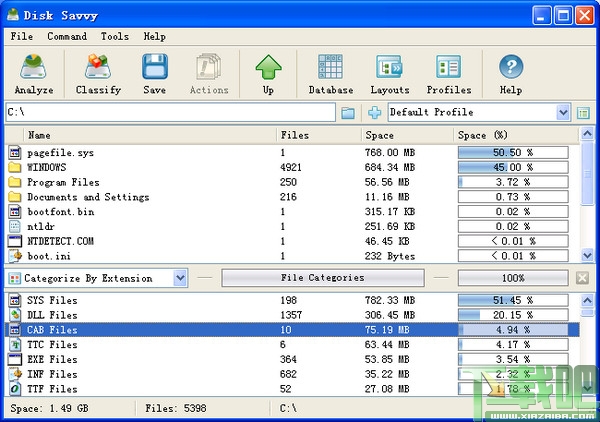Sort by the Space (%) column header
The width and height of the screenshot is (600, 422).
(x=516, y=135)
